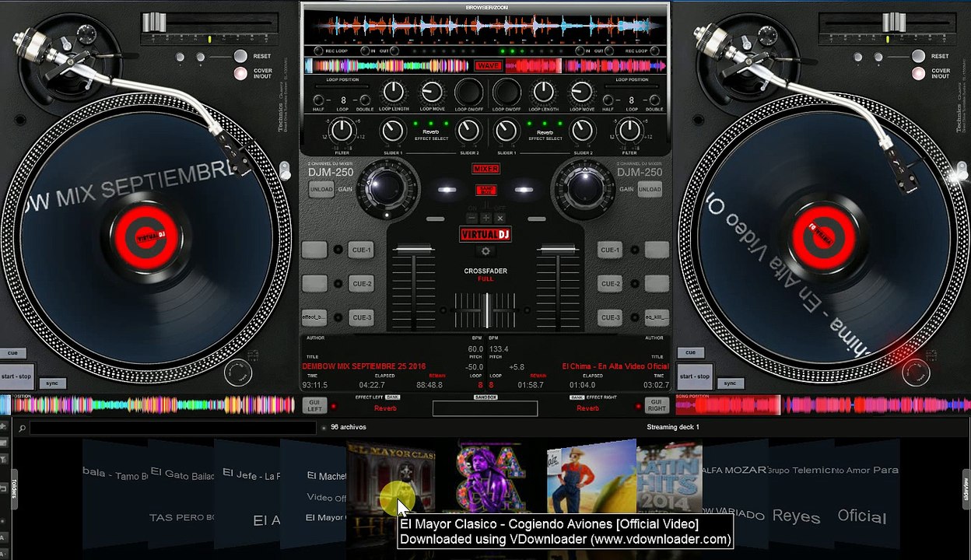This screenshot has width=971, height=560.
Task: Open EFFECT LEFT Reverb selector at bottom
Action: pos(385,408)
